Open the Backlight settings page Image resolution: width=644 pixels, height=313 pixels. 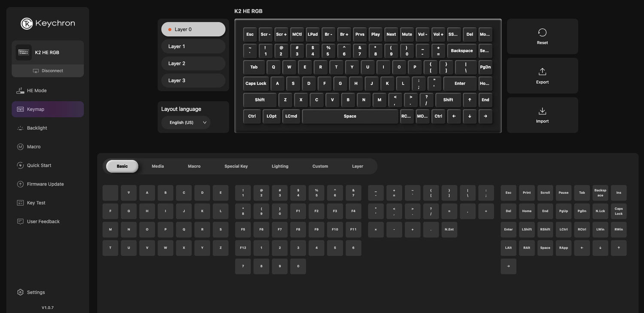click(37, 128)
